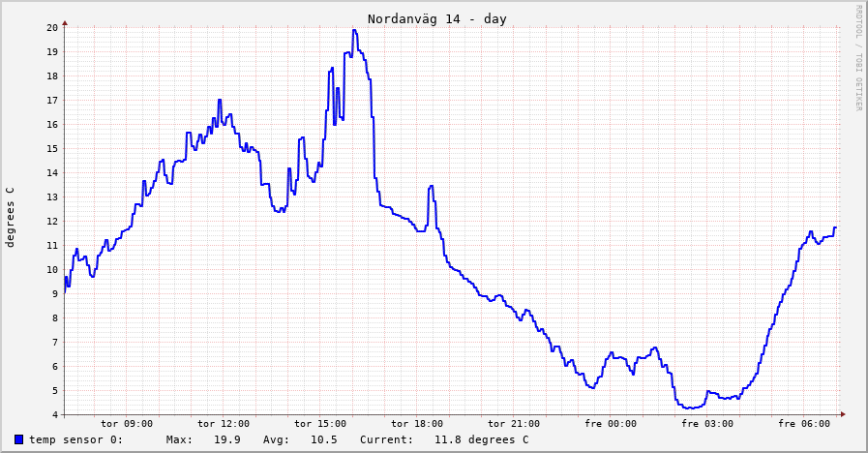868x453 pixels.
Task: Click the Current value '11.8 degrees C'
Action: click(x=482, y=439)
